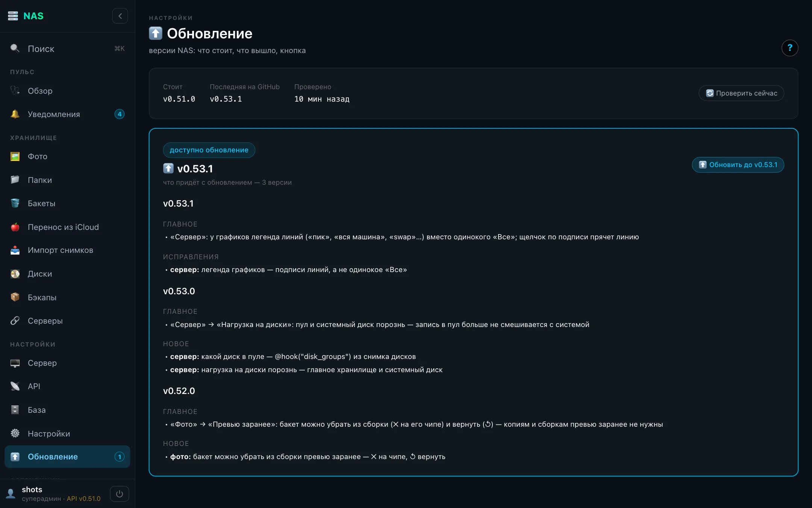
Task: Open the search field Поиск
Action: [x=67, y=49]
